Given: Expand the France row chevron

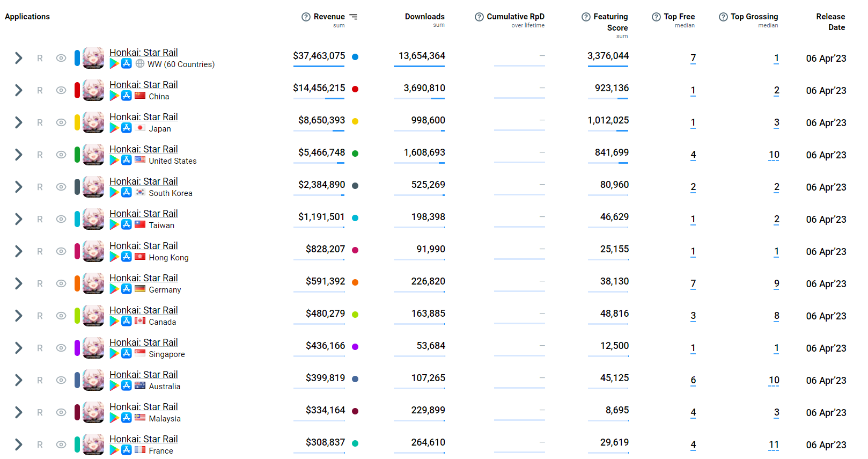Looking at the screenshot, I should pyautogui.click(x=19, y=445).
